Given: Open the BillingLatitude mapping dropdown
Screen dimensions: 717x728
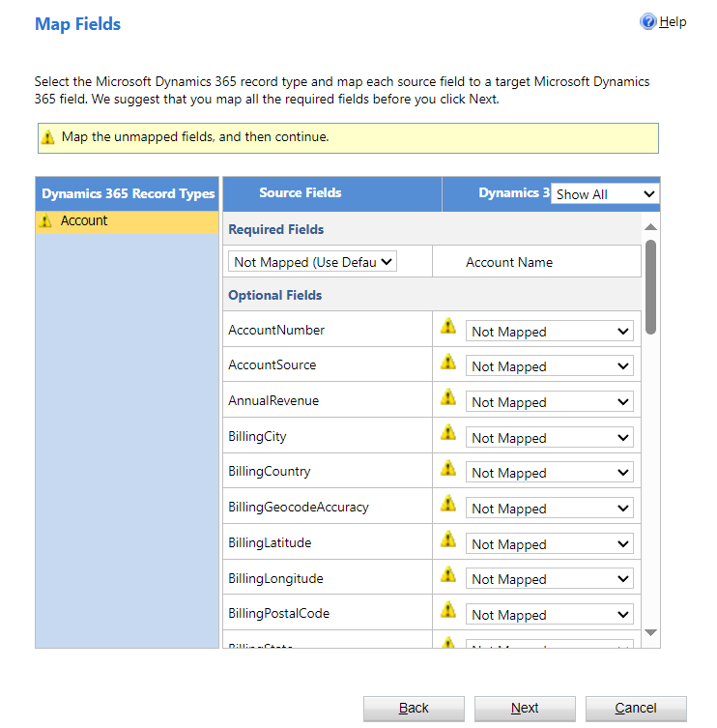Looking at the screenshot, I should click(550, 543).
